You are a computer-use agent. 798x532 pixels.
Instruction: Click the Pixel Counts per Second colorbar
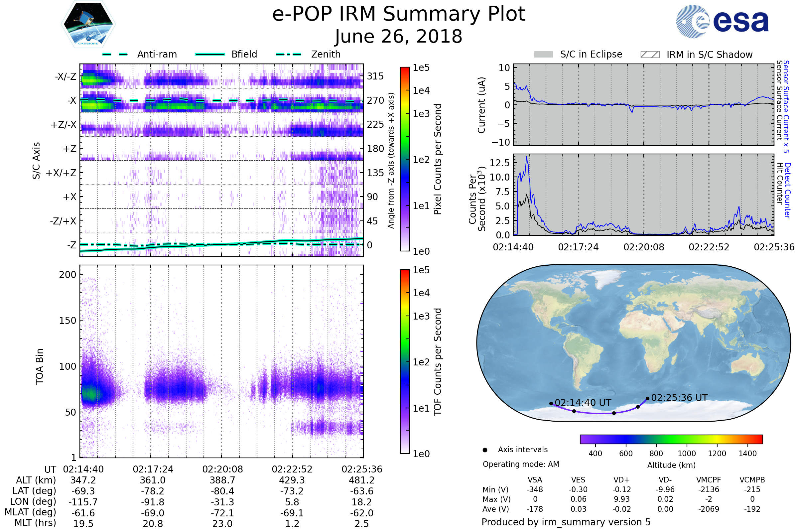pos(405,159)
